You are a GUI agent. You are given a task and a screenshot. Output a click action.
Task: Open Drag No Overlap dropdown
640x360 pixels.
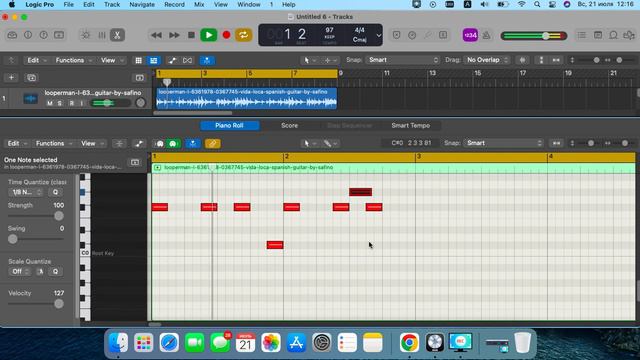pos(487,60)
